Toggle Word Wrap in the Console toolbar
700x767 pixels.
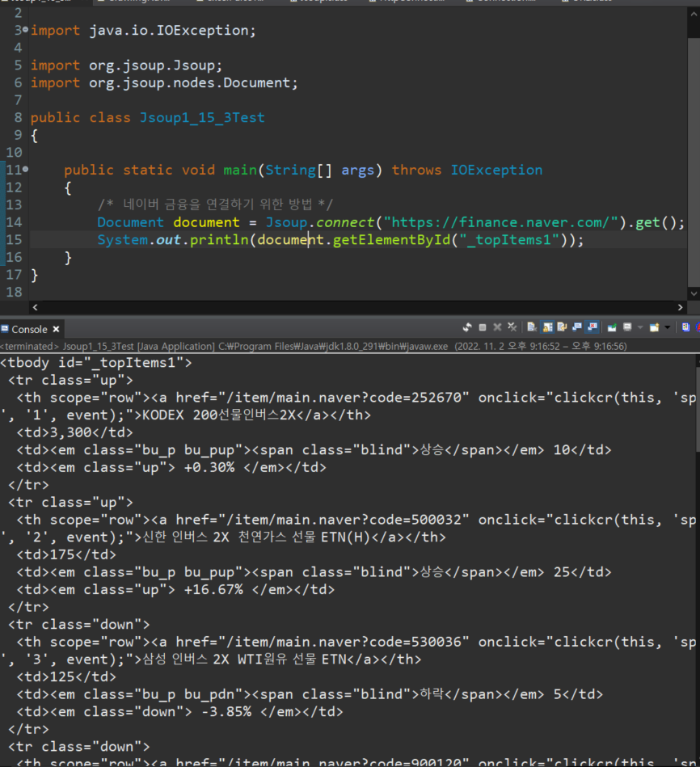pyautogui.click(x=562, y=327)
